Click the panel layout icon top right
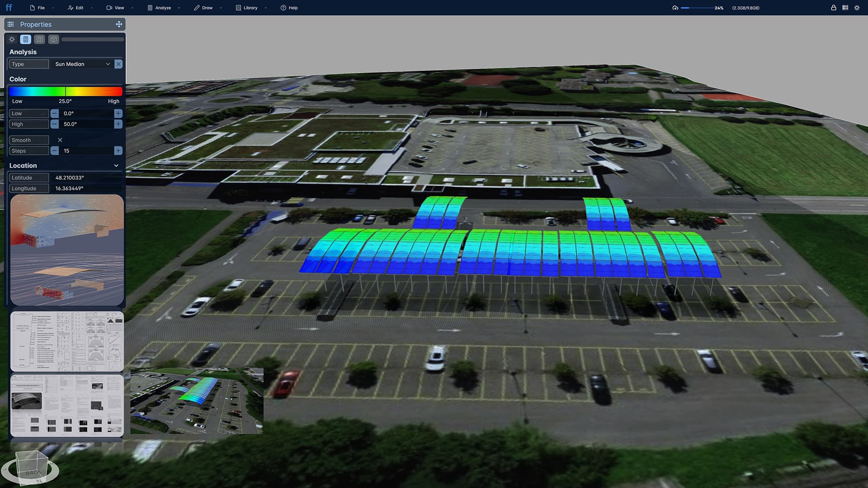 click(845, 8)
